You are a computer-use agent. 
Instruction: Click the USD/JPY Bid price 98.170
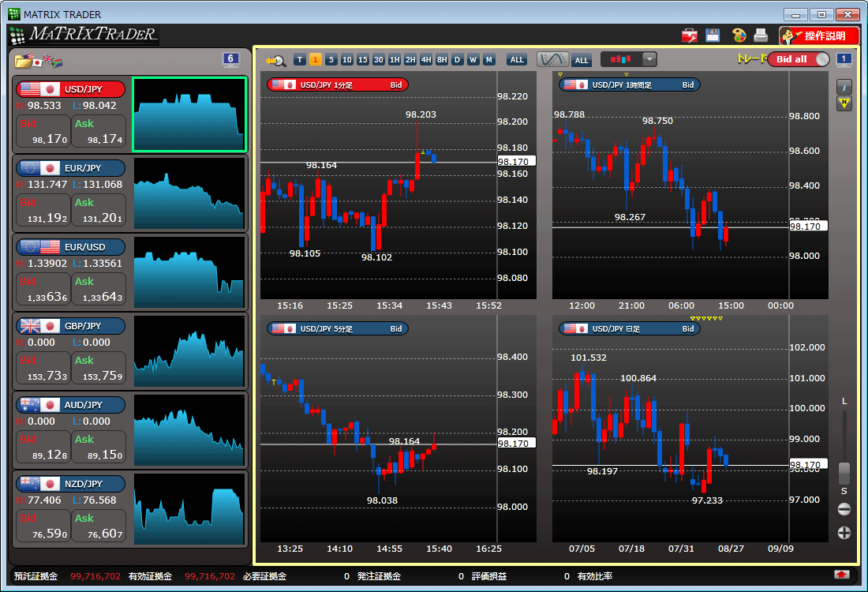click(43, 132)
